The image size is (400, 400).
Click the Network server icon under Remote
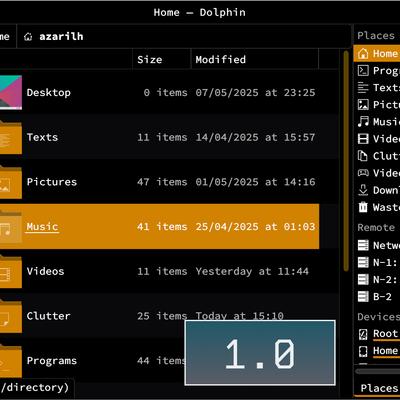click(363, 245)
